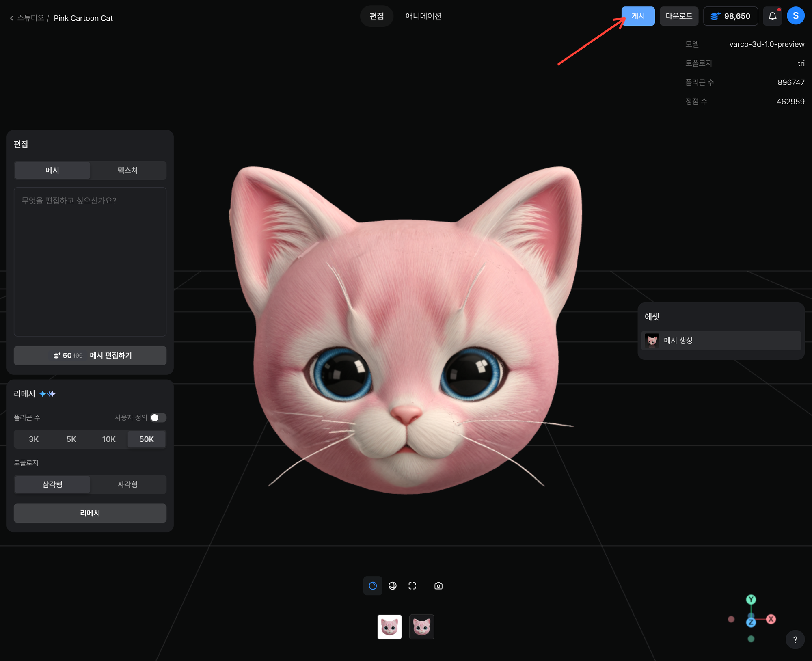Viewport: 812px width, 661px height.
Task: Open the notifications bell
Action: pos(772,16)
